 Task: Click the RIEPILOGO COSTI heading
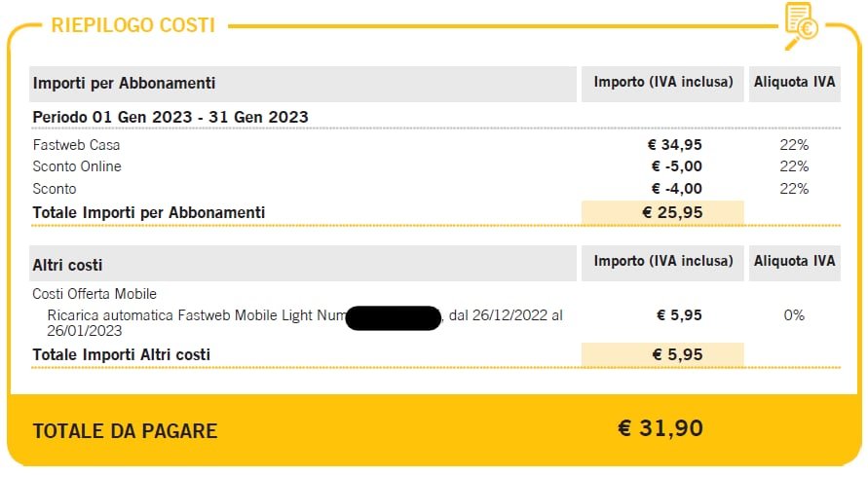pos(132,25)
